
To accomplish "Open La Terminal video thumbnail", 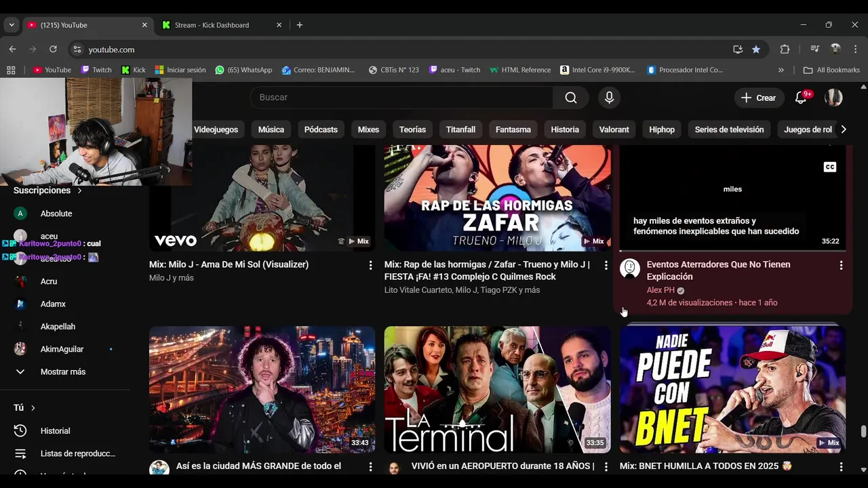I will [x=497, y=390].
